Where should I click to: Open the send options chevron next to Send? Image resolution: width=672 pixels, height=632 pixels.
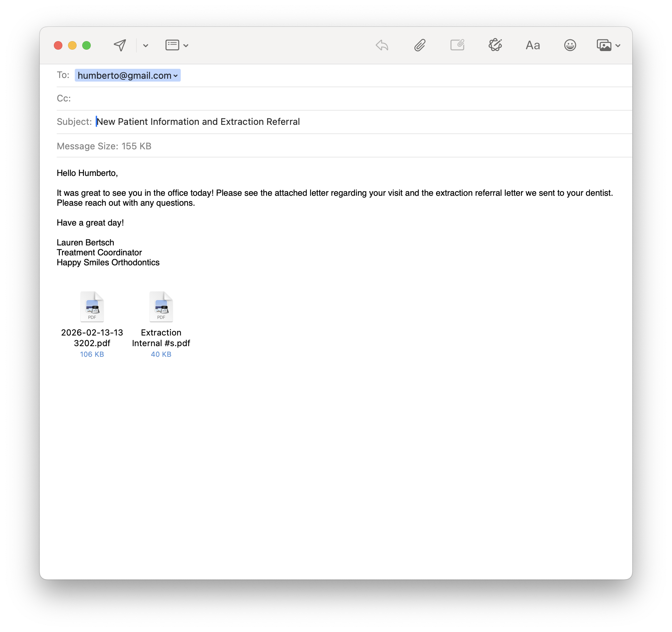tap(146, 46)
